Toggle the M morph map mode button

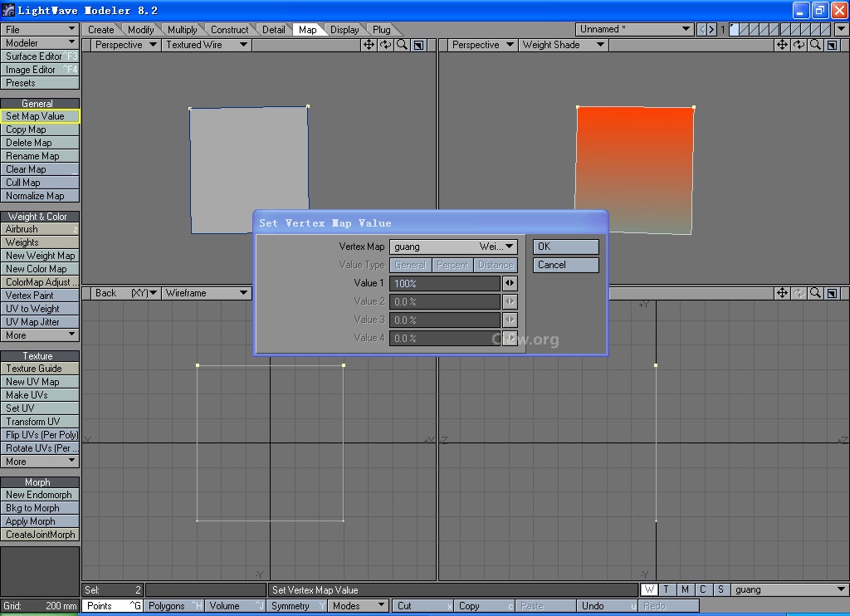point(685,589)
